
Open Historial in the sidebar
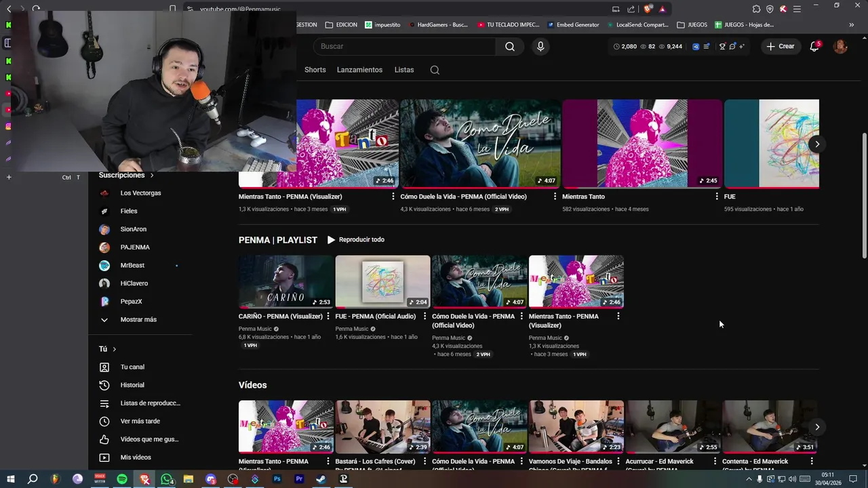coord(132,385)
